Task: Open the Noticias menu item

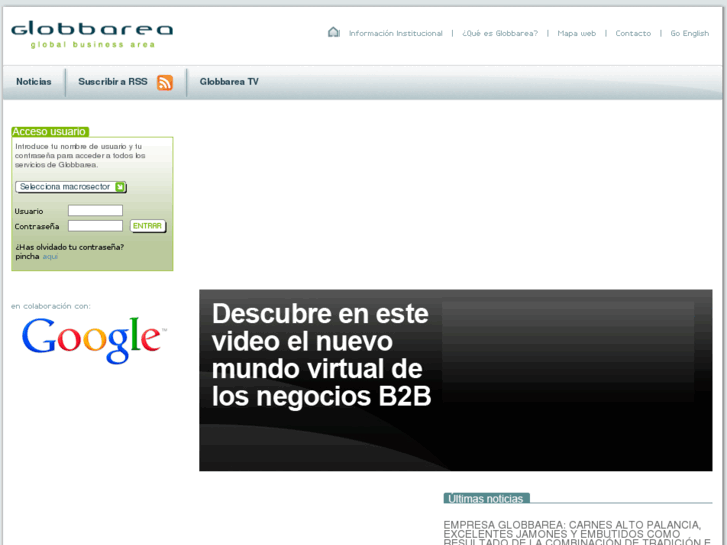Action: (34, 82)
